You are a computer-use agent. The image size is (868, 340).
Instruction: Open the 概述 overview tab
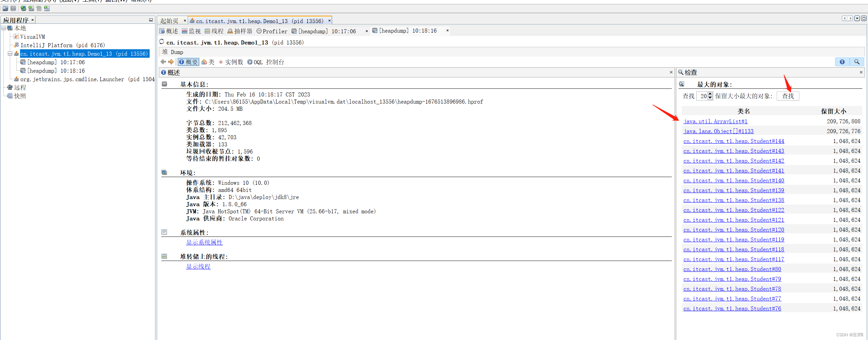tap(169, 31)
